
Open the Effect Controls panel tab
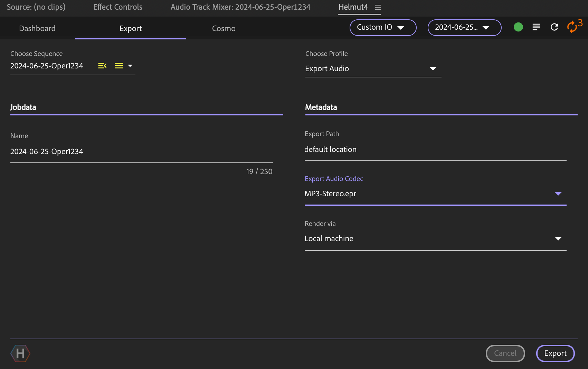[x=118, y=7]
